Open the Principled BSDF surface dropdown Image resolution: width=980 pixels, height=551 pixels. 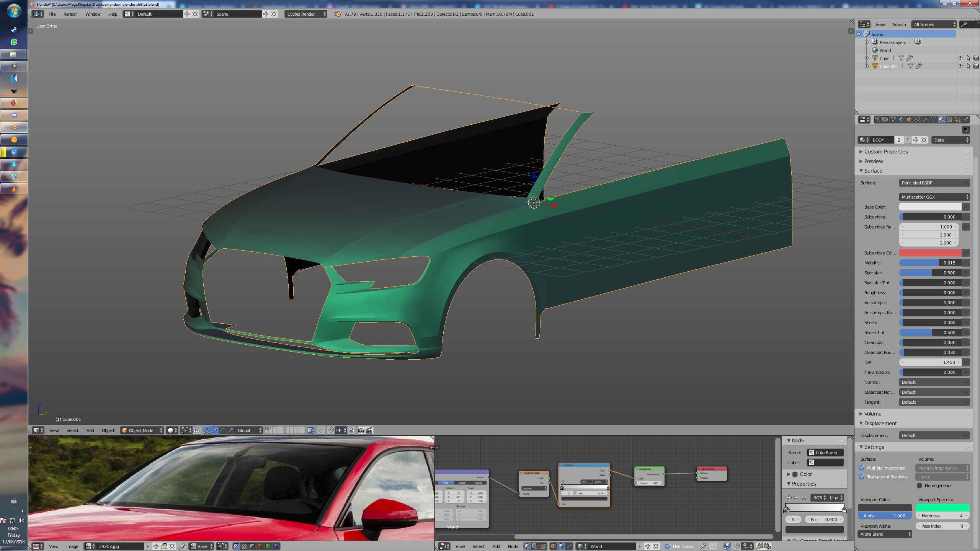coord(934,183)
